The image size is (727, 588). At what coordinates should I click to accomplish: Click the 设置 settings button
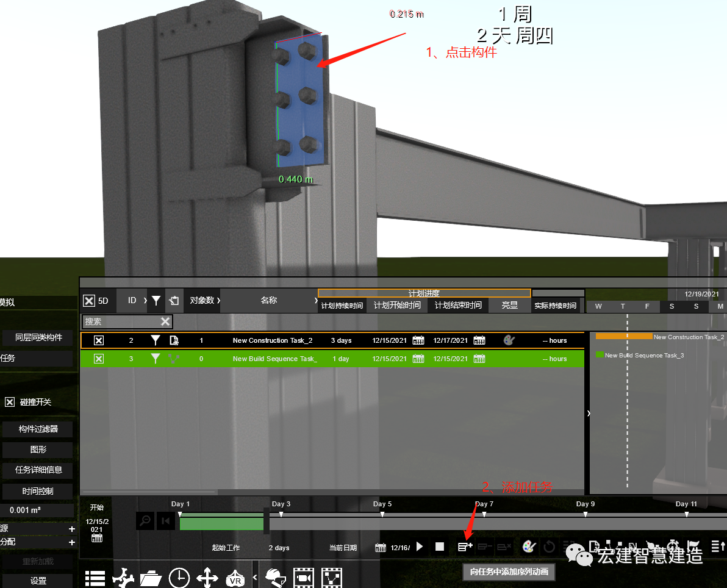(38, 581)
